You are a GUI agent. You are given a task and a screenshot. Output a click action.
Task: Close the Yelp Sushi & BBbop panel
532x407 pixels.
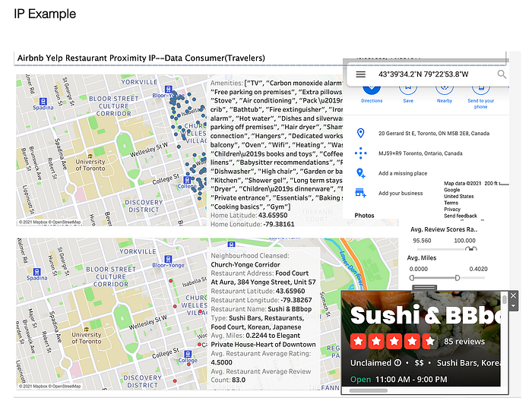click(513, 295)
